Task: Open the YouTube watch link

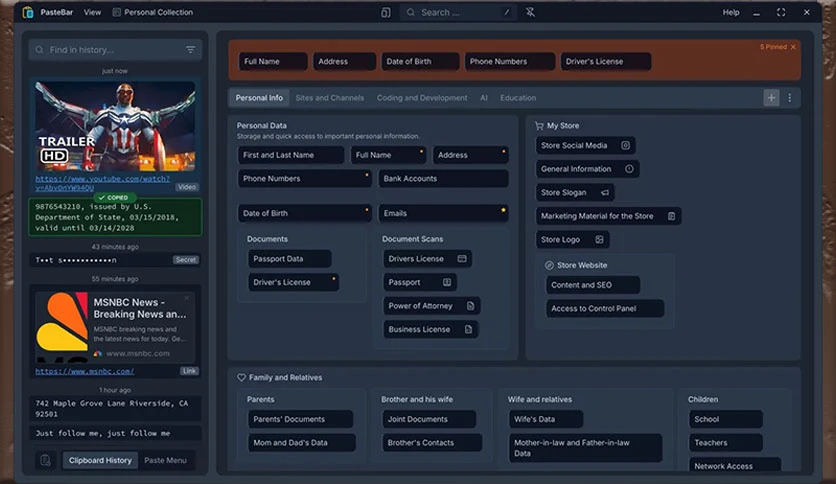Action: coord(102,183)
